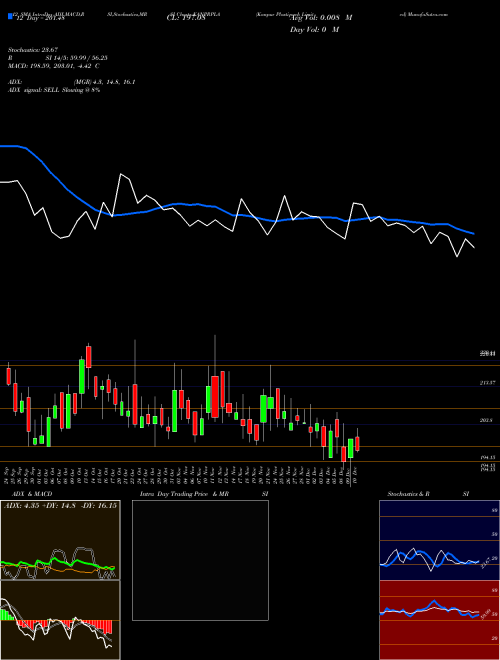The image size is (500, 660).
Task: Click the large red candle in mid-November
Action: coord(215,397)
